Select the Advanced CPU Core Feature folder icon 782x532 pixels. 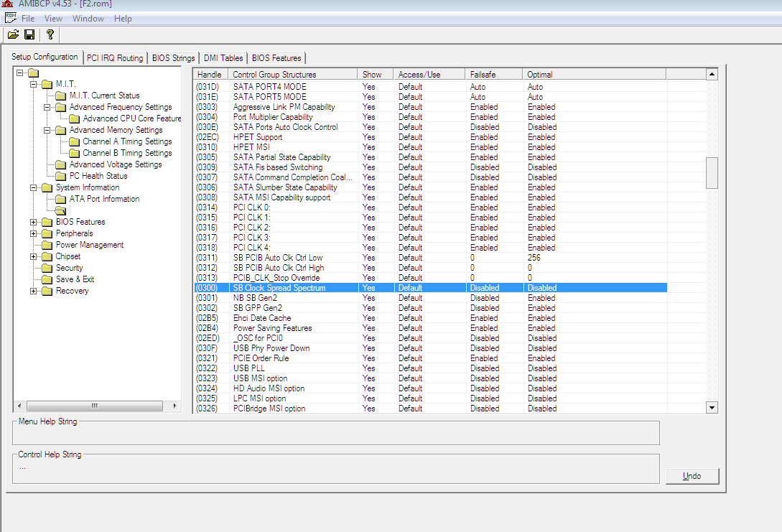[x=74, y=118]
